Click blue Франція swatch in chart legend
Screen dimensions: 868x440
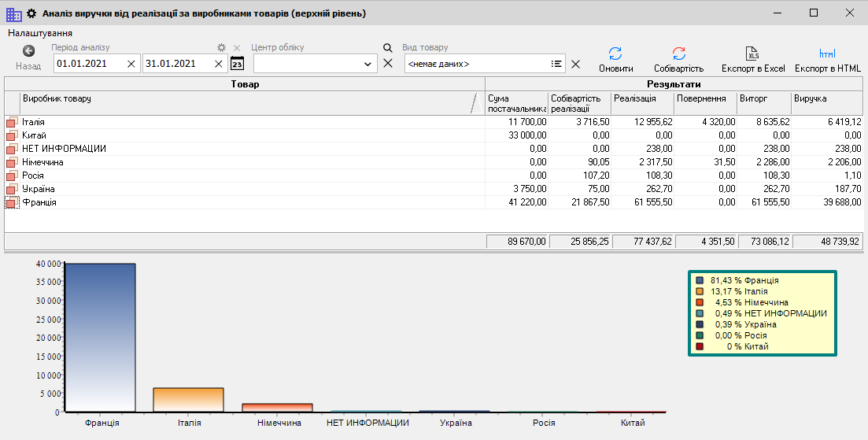700,280
